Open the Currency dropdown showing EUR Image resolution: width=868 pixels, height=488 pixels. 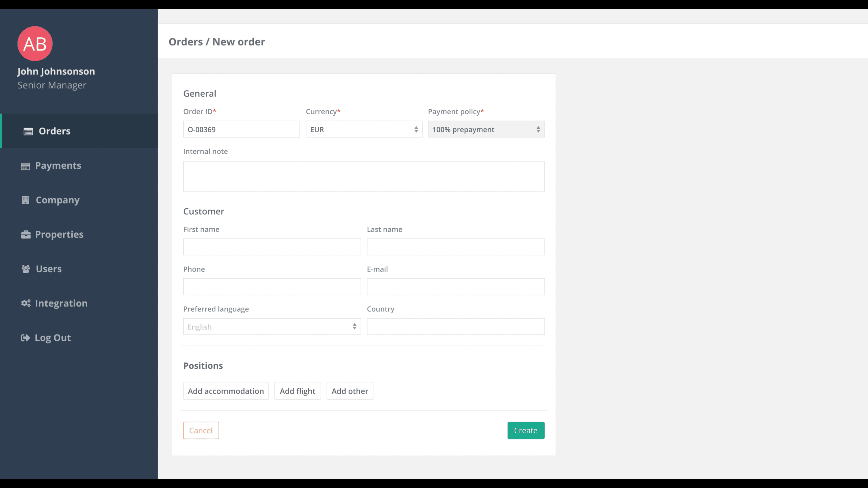(364, 129)
